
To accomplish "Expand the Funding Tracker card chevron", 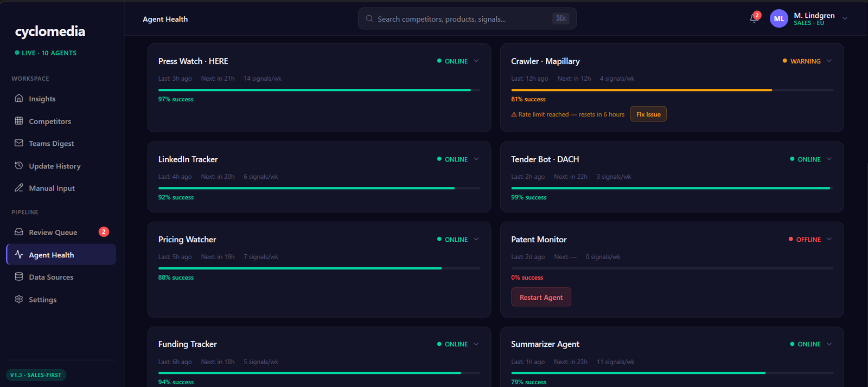I will (x=476, y=344).
